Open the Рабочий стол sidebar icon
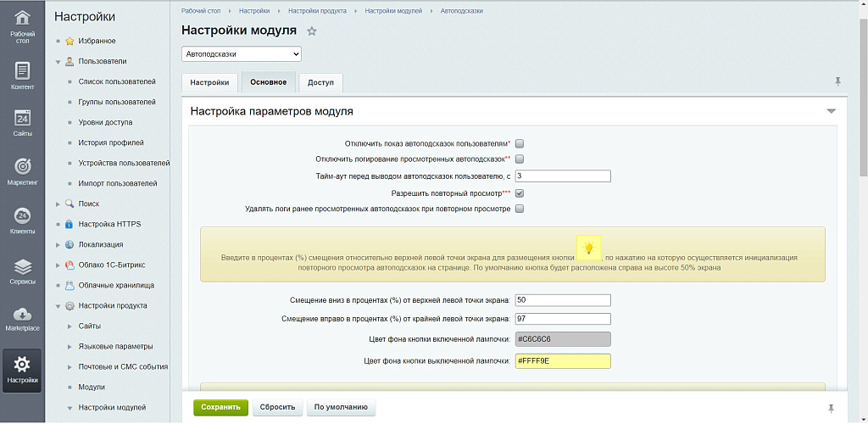Viewport: 868px width, 424px height. [x=23, y=25]
